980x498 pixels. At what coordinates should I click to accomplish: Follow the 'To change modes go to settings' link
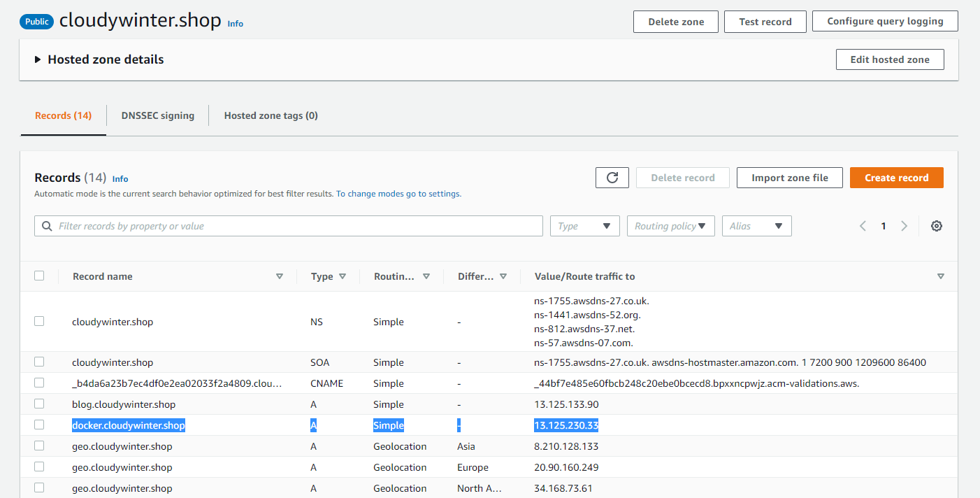398,194
